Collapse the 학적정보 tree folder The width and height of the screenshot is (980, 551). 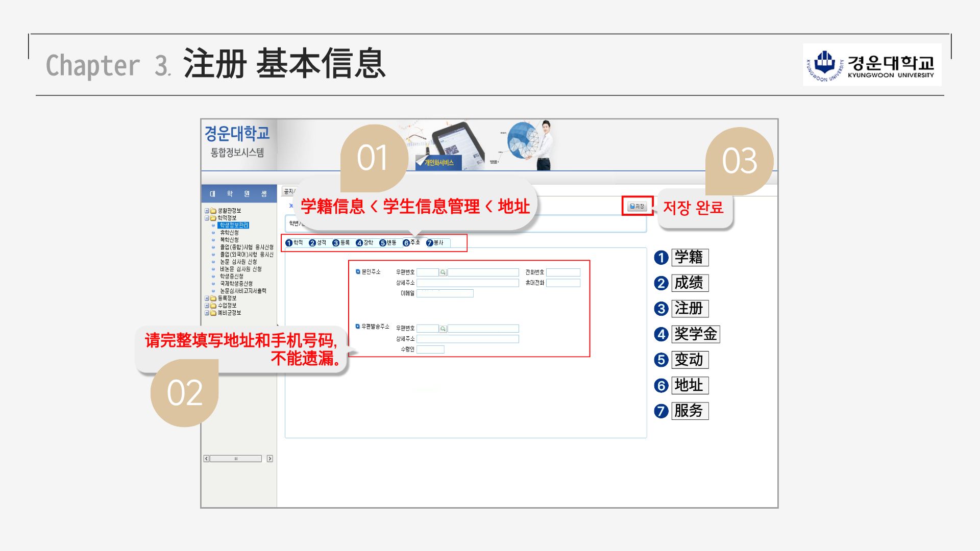click(207, 218)
